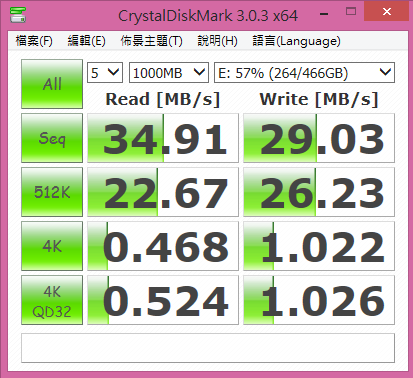This screenshot has width=413, height=378.
Task: Run all benchmarks with the All button
Action: pyautogui.click(x=52, y=84)
